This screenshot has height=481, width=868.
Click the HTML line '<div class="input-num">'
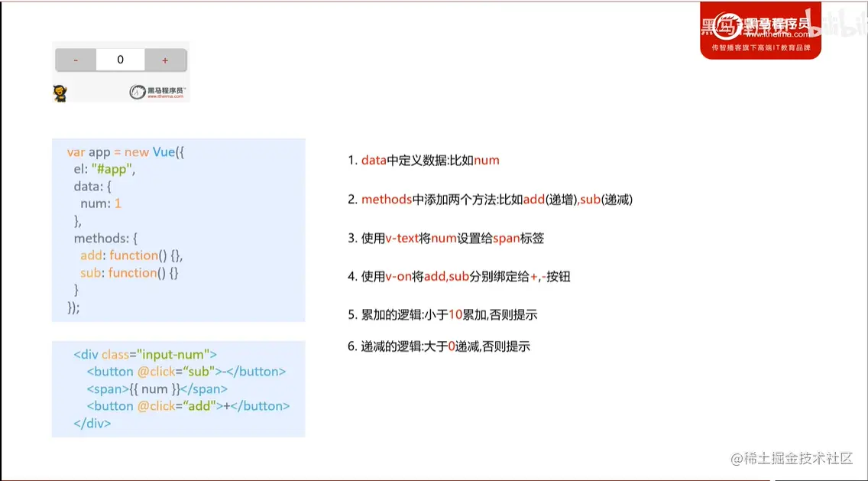pyautogui.click(x=145, y=354)
